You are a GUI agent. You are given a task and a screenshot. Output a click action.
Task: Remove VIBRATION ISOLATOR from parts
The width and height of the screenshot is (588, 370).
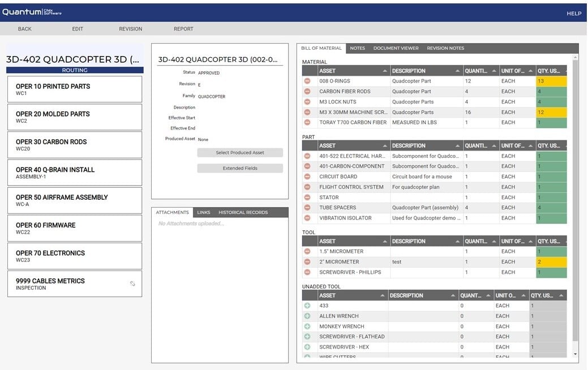pos(307,218)
